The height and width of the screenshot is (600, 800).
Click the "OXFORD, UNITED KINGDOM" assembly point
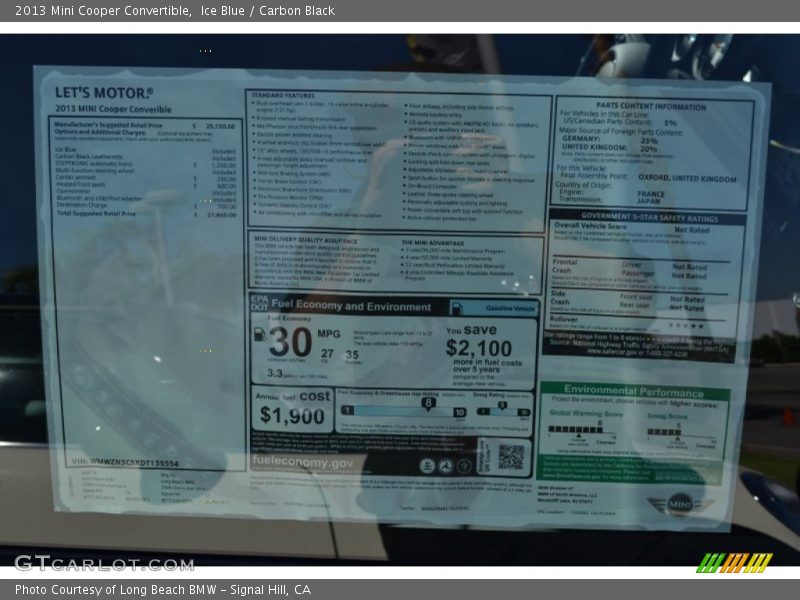pyautogui.click(x=687, y=178)
